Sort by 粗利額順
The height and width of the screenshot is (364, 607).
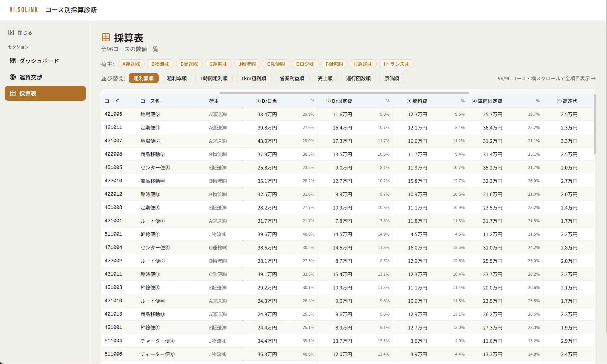pyautogui.click(x=144, y=78)
